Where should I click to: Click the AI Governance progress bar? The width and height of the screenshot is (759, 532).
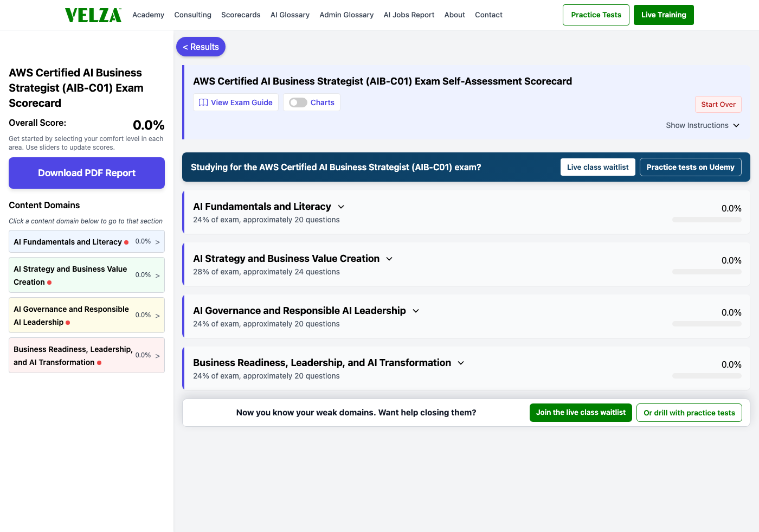707,324
